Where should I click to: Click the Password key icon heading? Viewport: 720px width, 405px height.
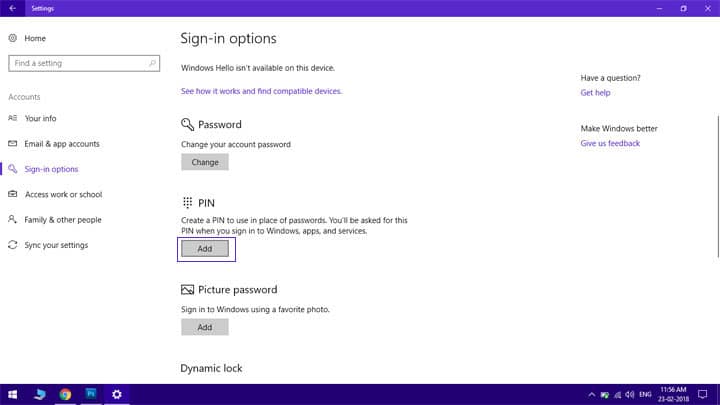click(187, 124)
